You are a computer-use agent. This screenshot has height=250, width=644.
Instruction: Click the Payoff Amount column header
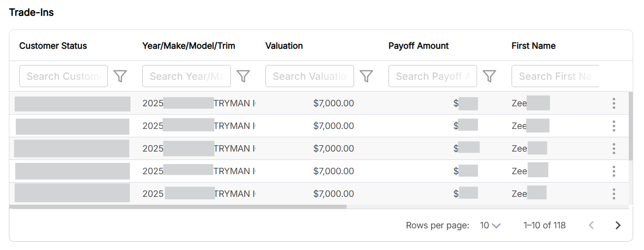coord(419,46)
